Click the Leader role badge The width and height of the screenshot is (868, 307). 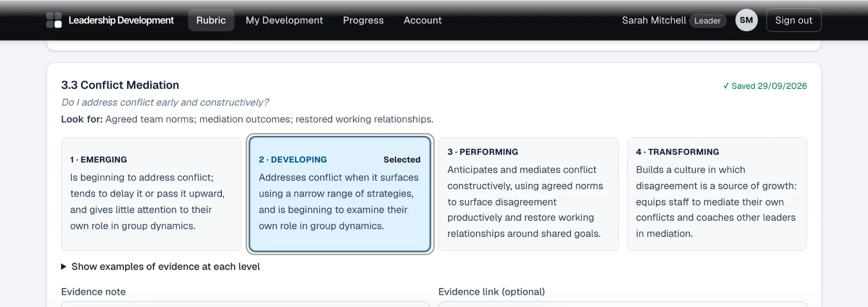click(x=708, y=21)
